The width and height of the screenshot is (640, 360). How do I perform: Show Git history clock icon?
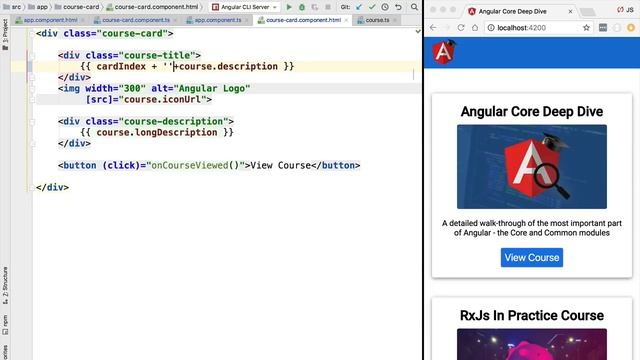click(x=385, y=7)
